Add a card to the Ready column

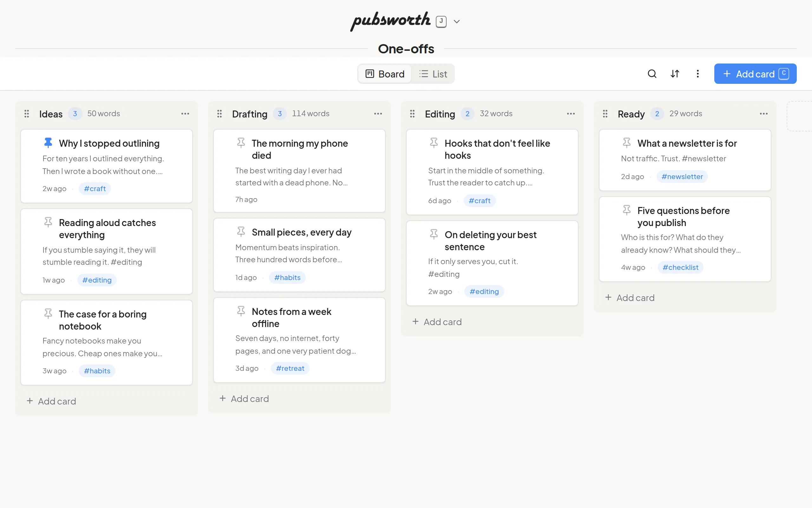coord(630,298)
